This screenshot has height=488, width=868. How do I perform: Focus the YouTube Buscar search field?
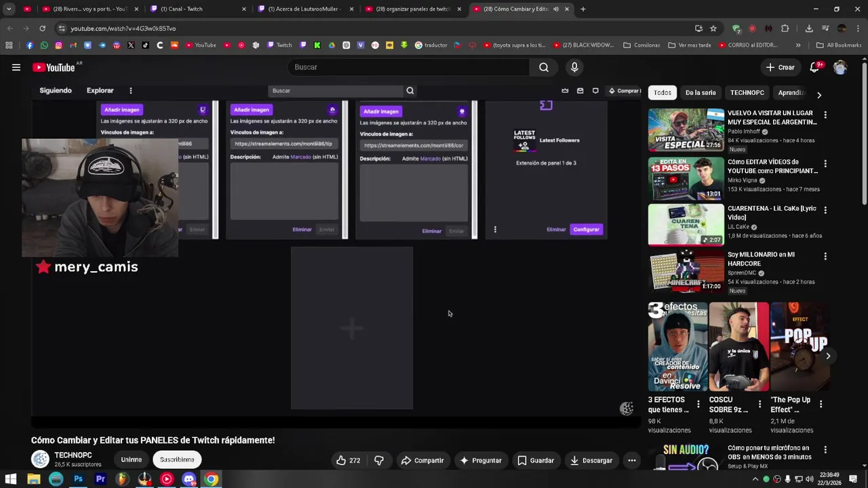(409, 67)
